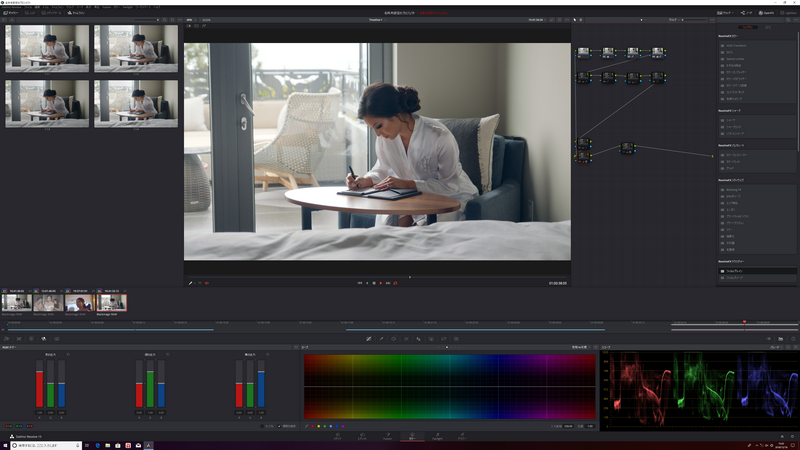Reset the Lift bars adjustment
The height and width of the screenshot is (450, 800).
[68, 355]
